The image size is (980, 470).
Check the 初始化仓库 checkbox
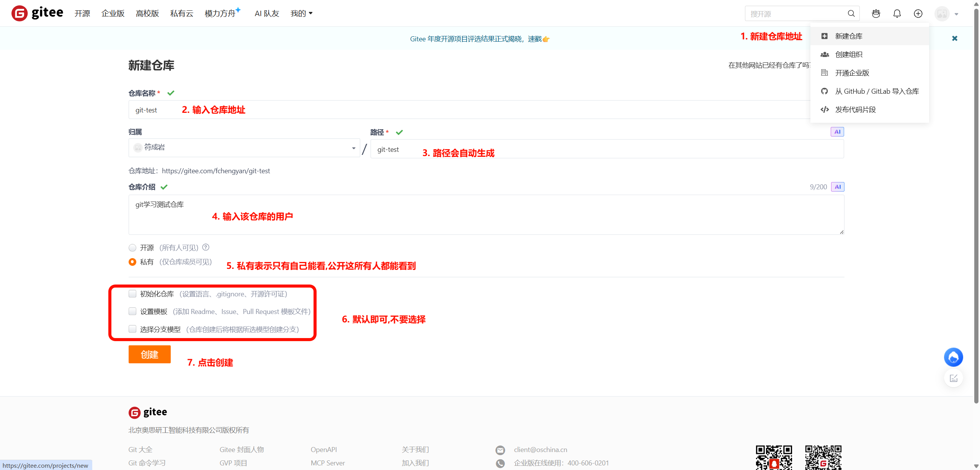tap(132, 294)
